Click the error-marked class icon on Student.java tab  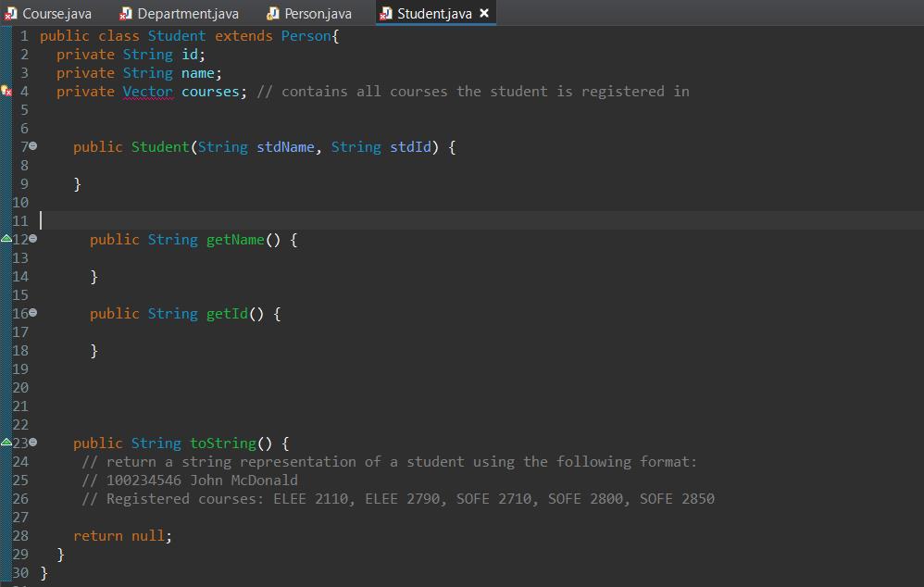pos(385,13)
